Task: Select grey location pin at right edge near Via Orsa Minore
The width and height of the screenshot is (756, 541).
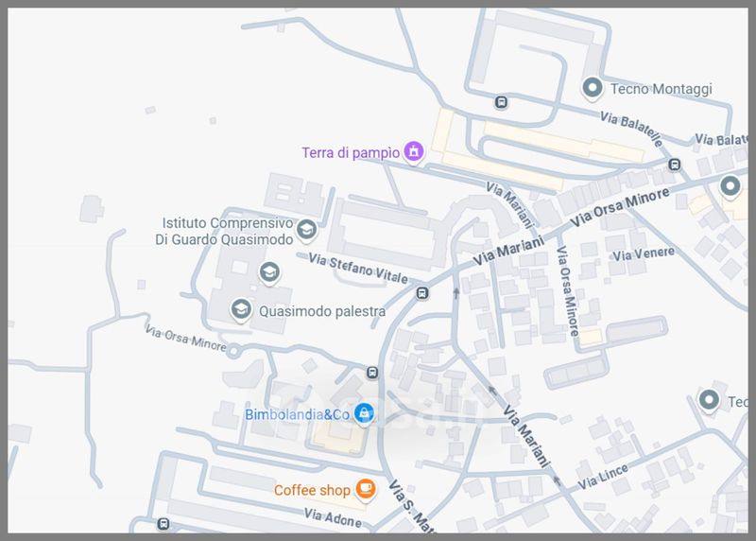Action: click(x=730, y=186)
